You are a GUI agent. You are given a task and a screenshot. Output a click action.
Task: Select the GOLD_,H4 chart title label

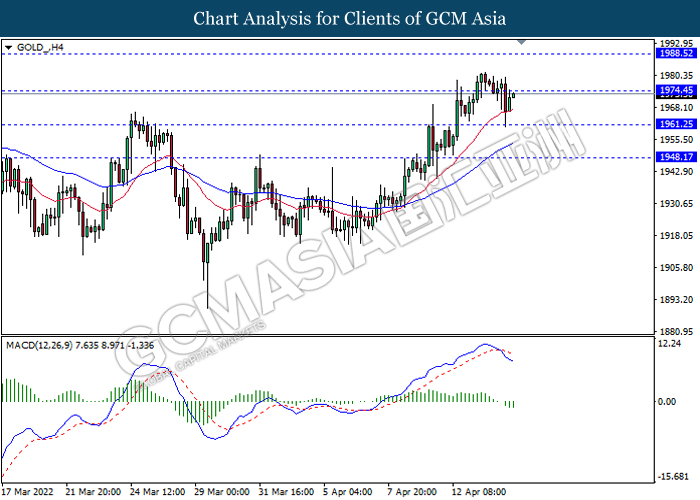tap(40, 47)
